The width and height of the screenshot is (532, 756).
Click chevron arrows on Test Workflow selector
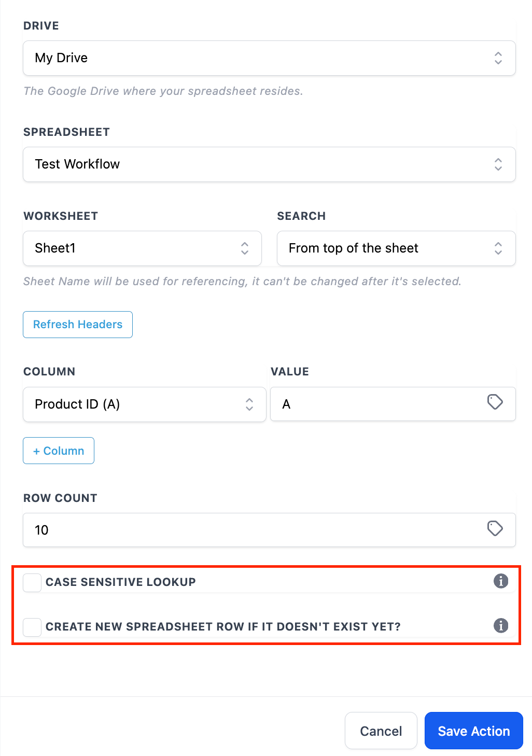point(498,164)
